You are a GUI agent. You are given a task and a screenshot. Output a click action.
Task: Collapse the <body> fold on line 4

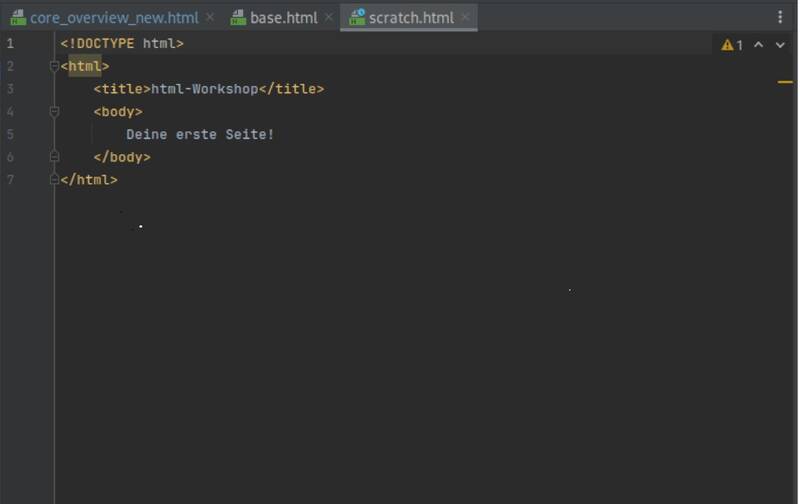pos(54,112)
